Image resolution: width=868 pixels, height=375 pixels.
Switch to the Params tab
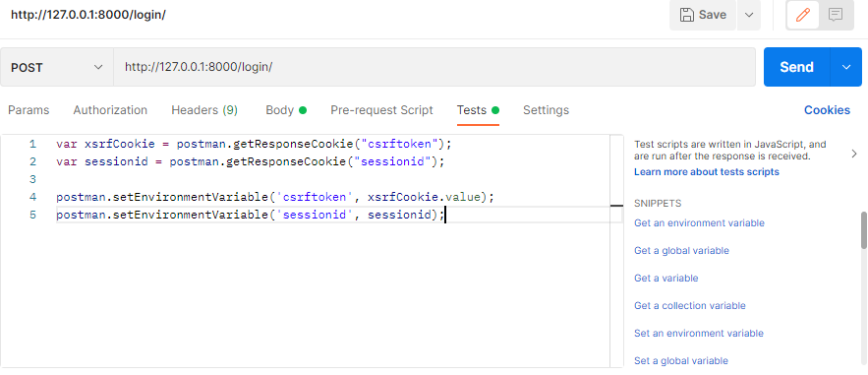(x=29, y=110)
